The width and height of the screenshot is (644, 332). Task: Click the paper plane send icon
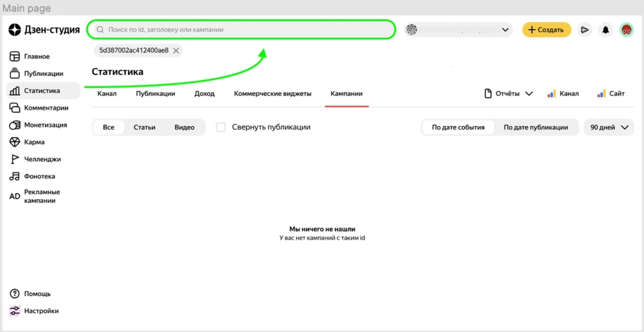[584, 30]
